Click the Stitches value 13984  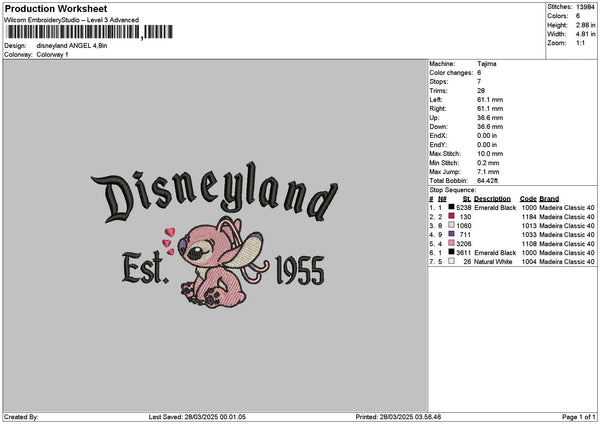click(585, 7)
